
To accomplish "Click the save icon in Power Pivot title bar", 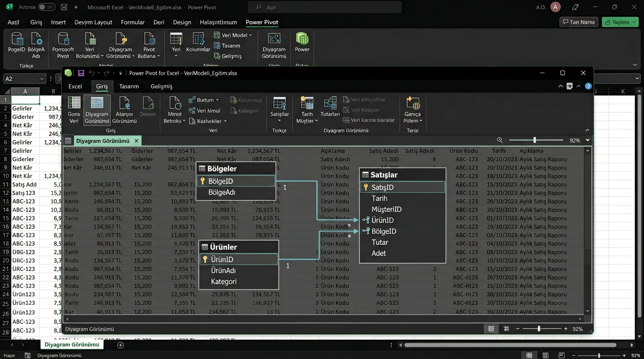I will coord(81,73).
